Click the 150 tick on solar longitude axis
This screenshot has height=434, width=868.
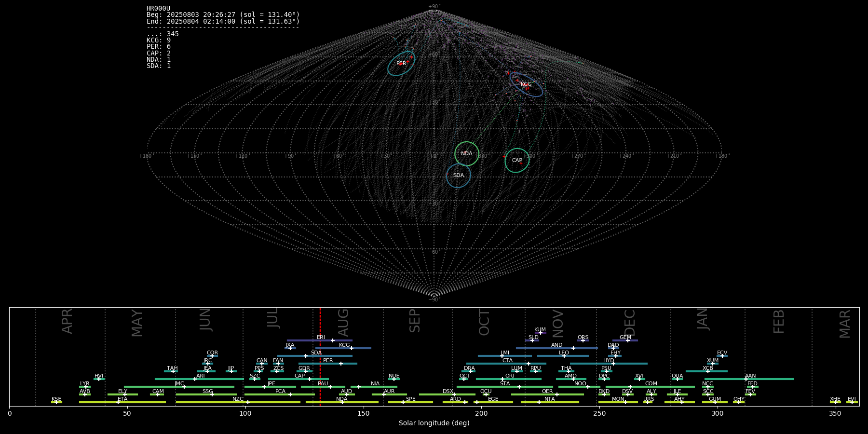(x=364, y=413)
